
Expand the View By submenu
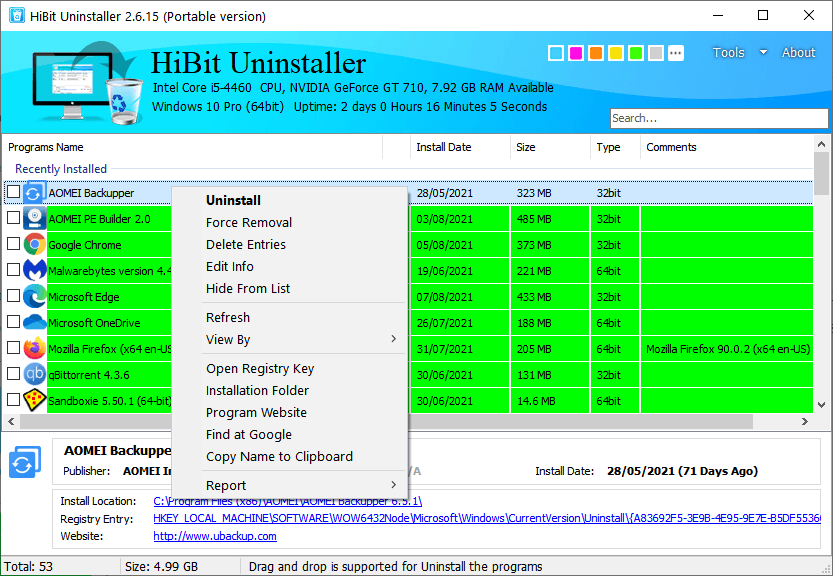pos(393,339)
